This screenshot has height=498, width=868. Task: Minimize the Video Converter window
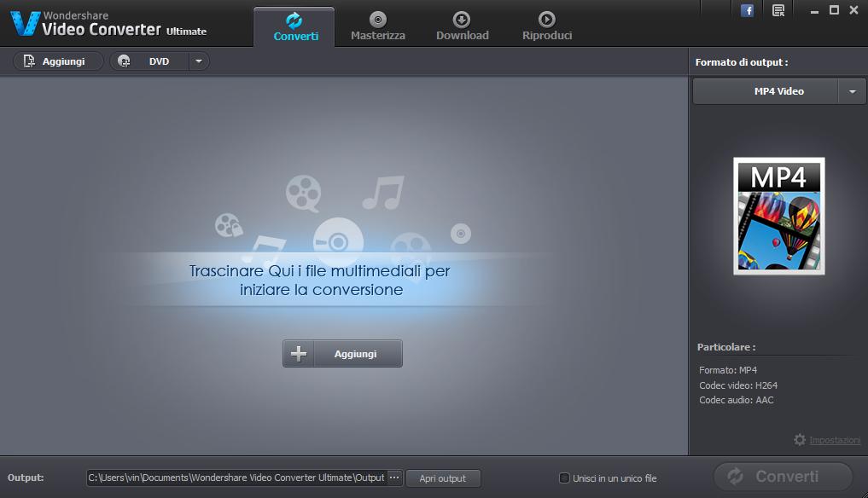pyautogui.click(x=814, y=10)
